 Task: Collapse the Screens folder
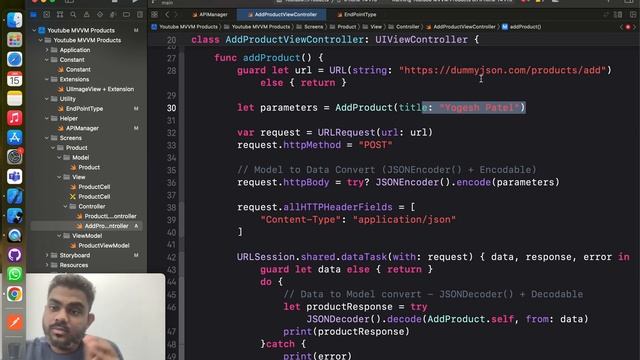47,138
